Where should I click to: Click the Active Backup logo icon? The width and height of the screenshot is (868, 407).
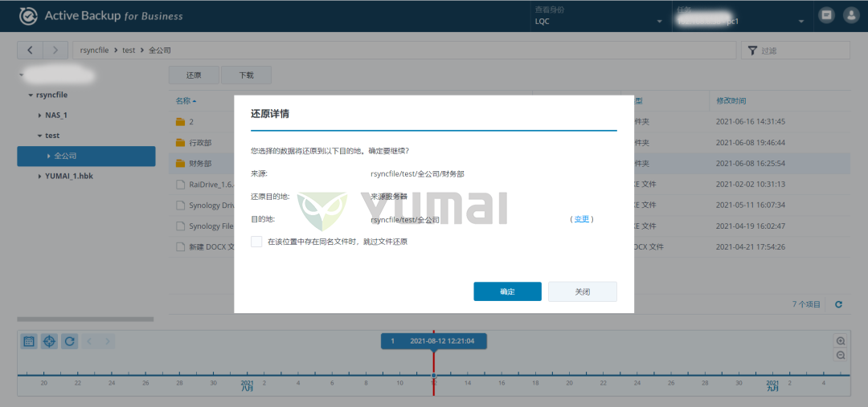pos(27,16)
